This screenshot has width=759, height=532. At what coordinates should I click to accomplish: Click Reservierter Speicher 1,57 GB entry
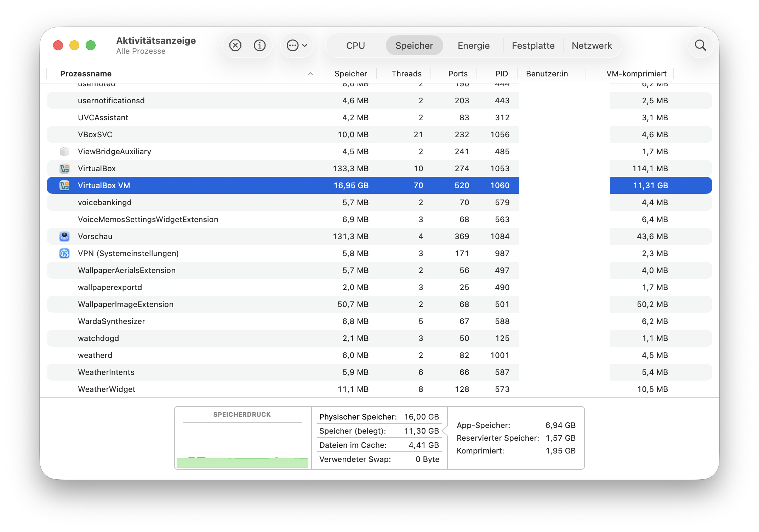(516, 438)
